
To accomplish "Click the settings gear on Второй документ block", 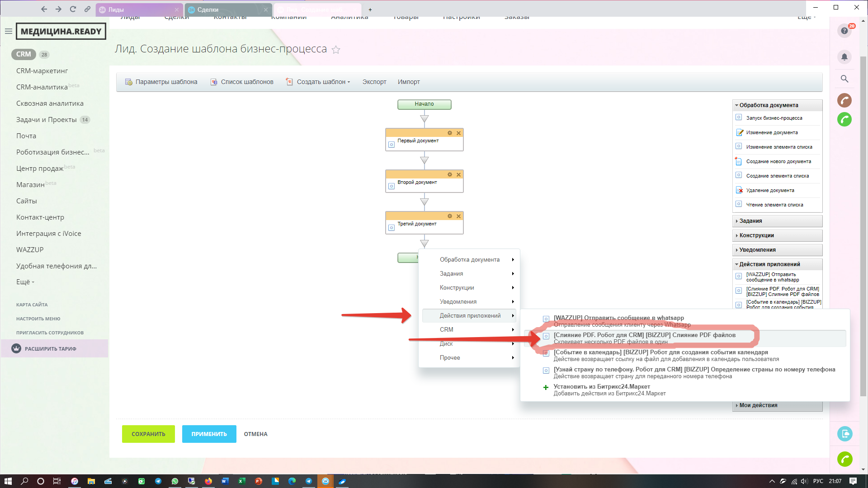I will click(x=449, y=174).
